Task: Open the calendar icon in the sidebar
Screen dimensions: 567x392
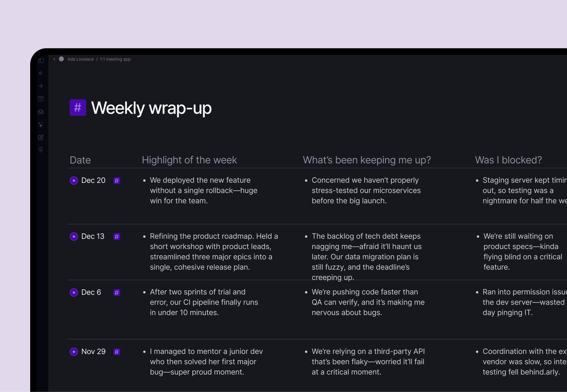Action: click(x=41, y=99)
